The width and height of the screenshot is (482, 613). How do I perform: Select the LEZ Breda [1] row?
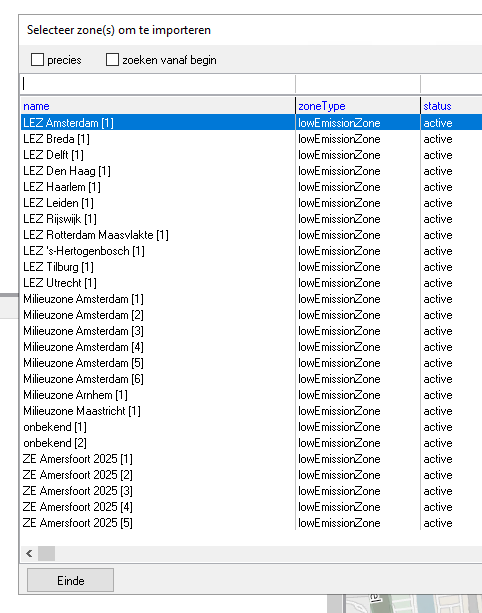coord(251,139)
